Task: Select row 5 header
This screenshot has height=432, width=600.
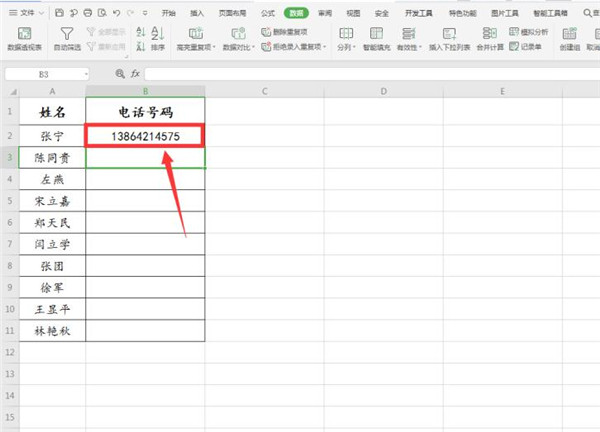Action: [x=10, y=201]
